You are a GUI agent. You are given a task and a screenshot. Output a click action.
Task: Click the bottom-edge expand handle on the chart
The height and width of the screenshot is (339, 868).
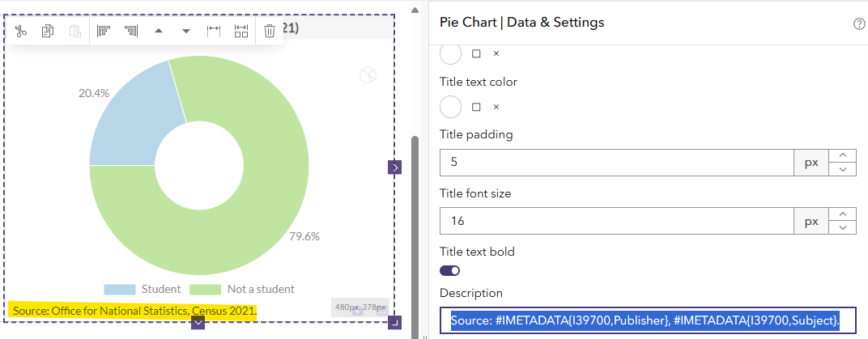pyautogui.click(x=198, y=323)
